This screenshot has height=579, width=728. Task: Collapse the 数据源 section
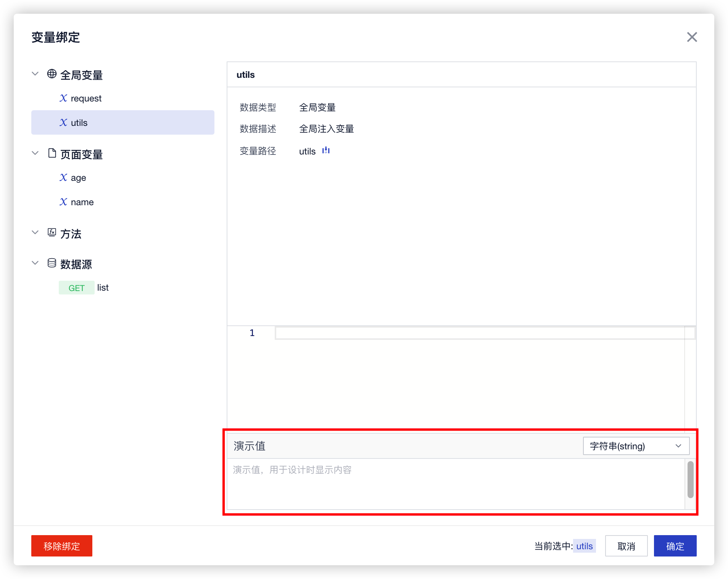point(35,263)
